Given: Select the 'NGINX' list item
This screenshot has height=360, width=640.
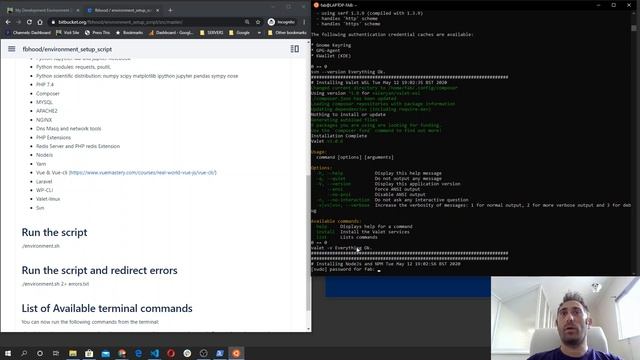Looking at the screenshot, I should pyautogui.click(x=44, y=120).
